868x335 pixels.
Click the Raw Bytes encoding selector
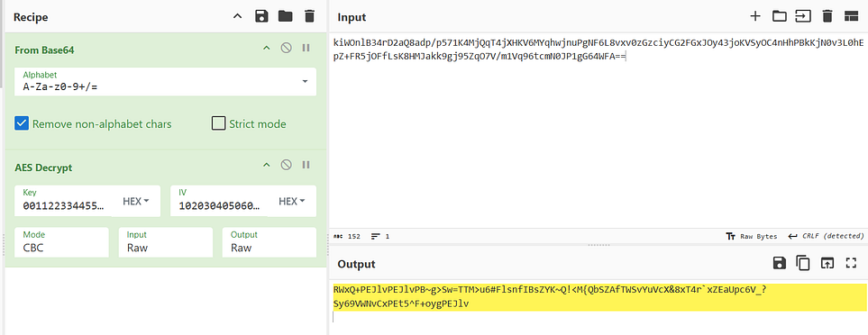(751, 236)
